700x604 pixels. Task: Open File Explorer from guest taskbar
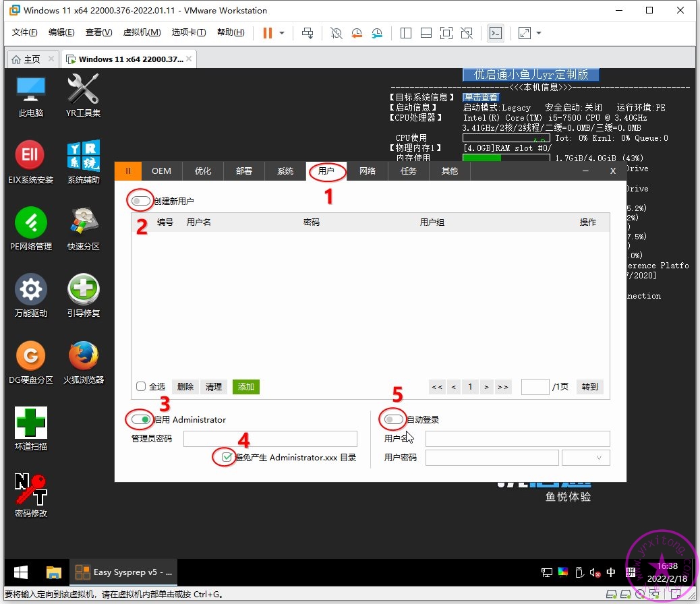pos(53,572)
